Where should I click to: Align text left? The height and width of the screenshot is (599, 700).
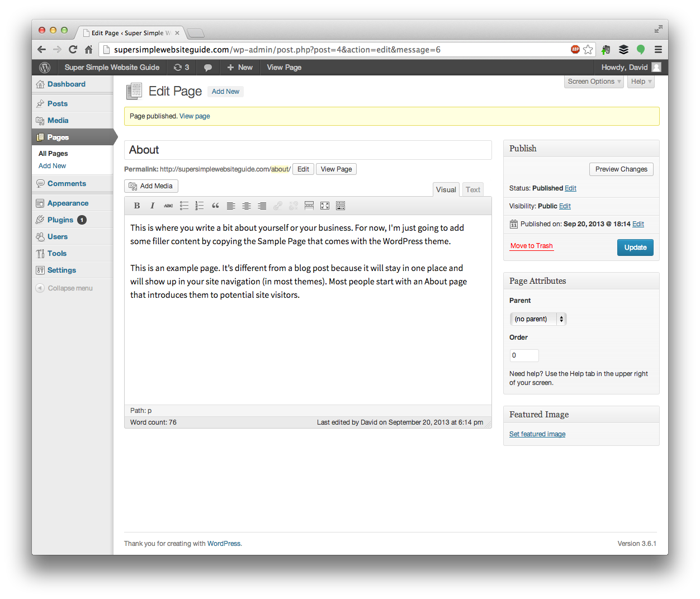tap(231, 206)
